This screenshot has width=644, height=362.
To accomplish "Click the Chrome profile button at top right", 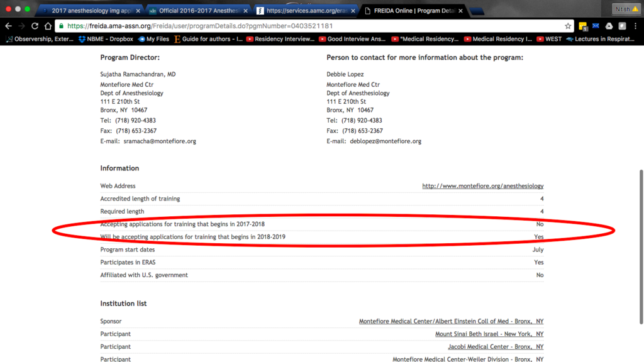I will [626, 9].
